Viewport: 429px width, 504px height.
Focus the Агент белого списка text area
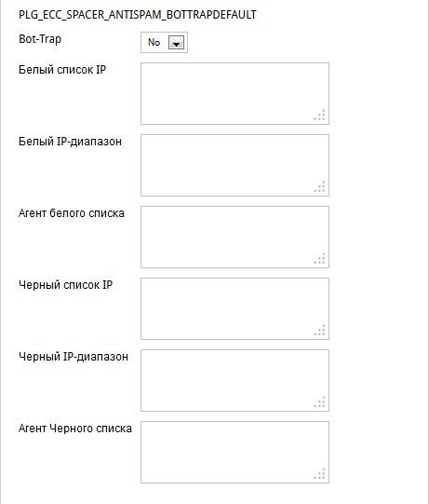click(x=235, y=237)
